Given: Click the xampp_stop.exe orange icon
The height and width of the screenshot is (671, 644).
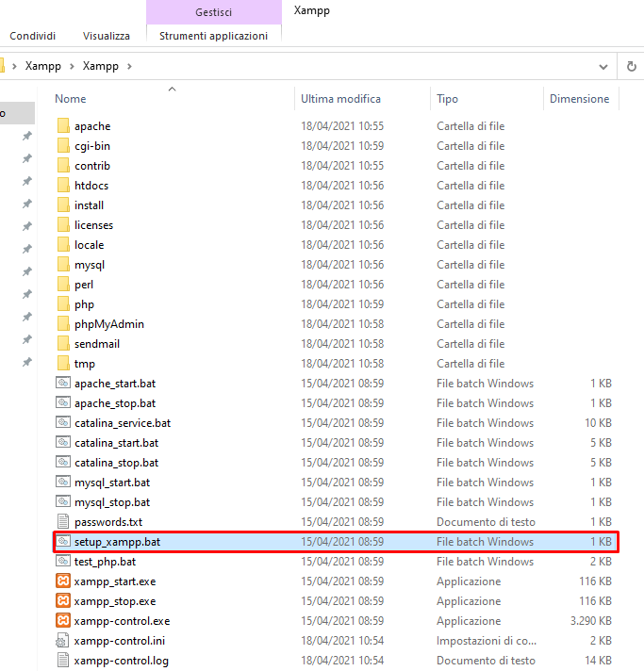Looking at the screenshot, I should click(63, 600).
